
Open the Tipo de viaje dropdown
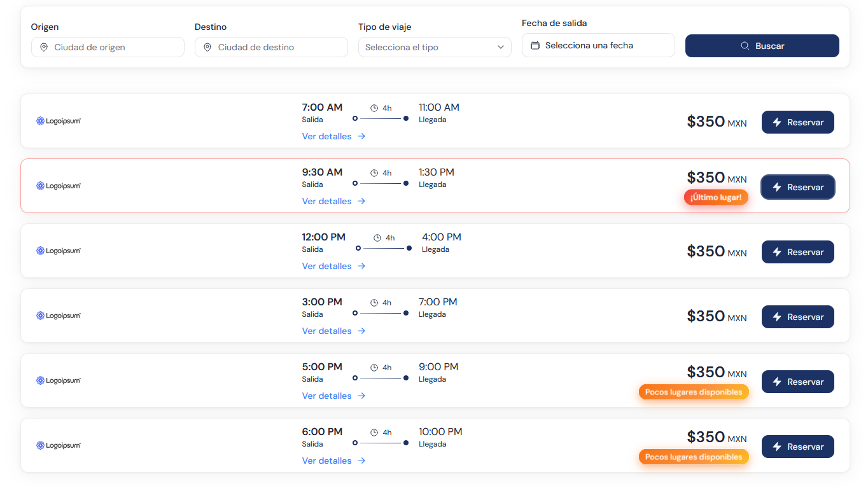pyautogui.click(x=435, y=47)
